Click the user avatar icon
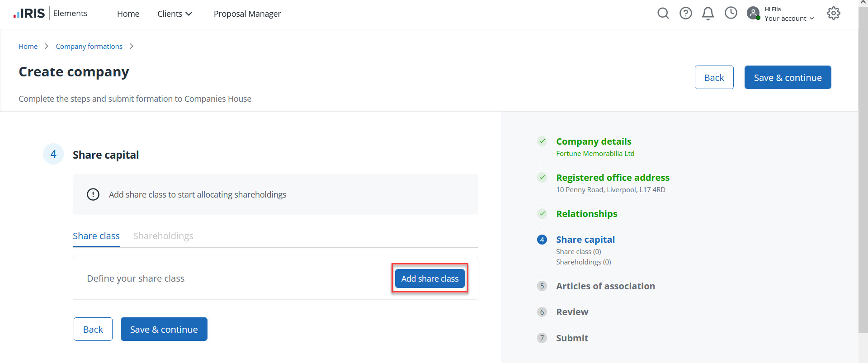The height and width of the screenshot is (363, 868). pyautogui.click(x=753, y=13)
